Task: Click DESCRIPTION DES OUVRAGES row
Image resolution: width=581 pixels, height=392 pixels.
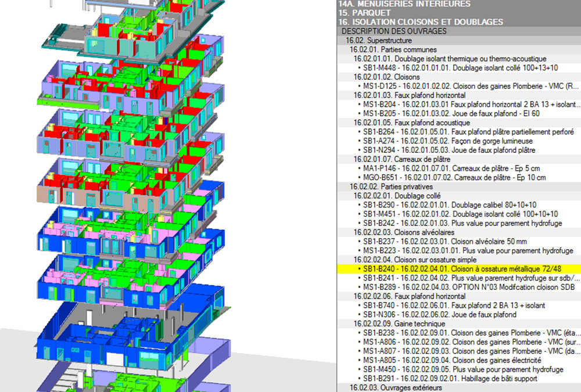Action: coord(459,31)
